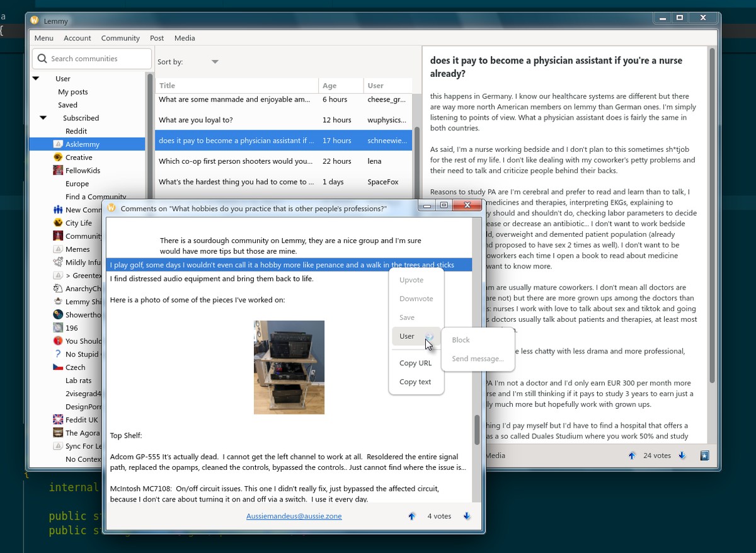Select Copy text in context menu
This screenshot has height=553, width=756.
pyautogui.click(x=415, y=382)
